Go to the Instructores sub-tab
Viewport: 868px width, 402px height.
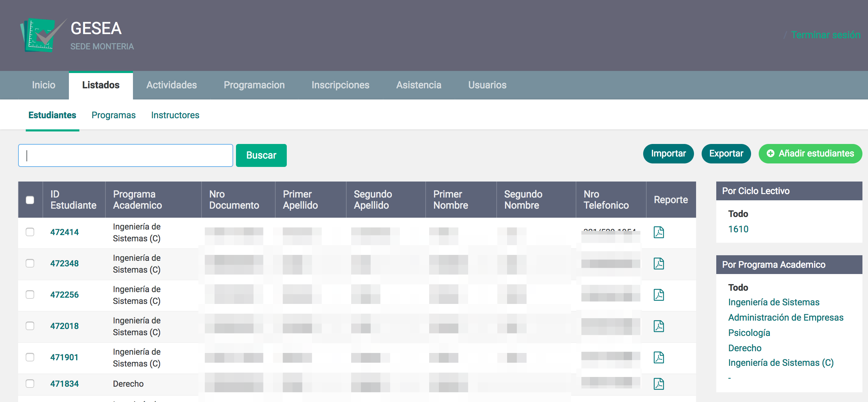(x=175, y=115)
